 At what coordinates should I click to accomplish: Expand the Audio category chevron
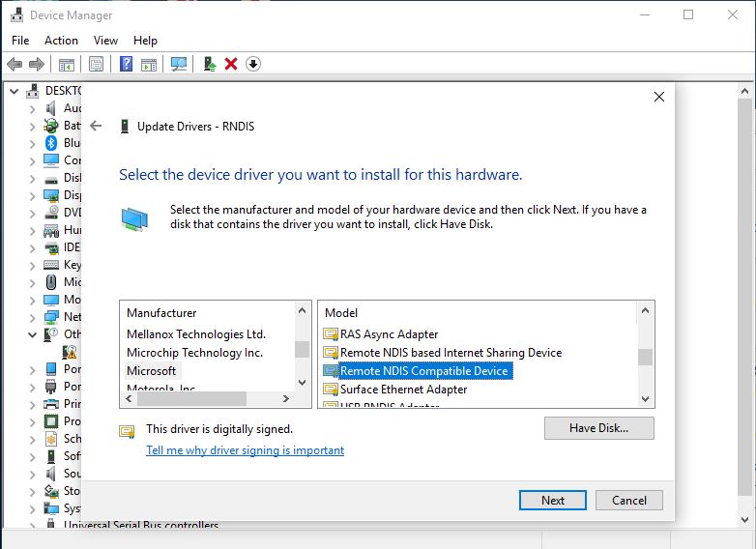click(32, 109)
